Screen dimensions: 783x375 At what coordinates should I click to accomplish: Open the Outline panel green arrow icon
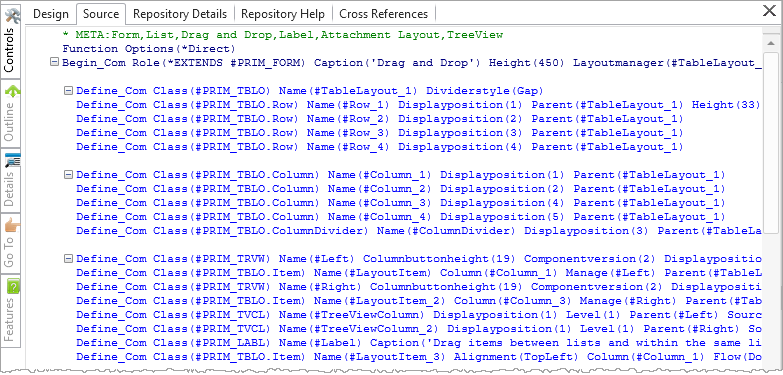tap(12, 92)
